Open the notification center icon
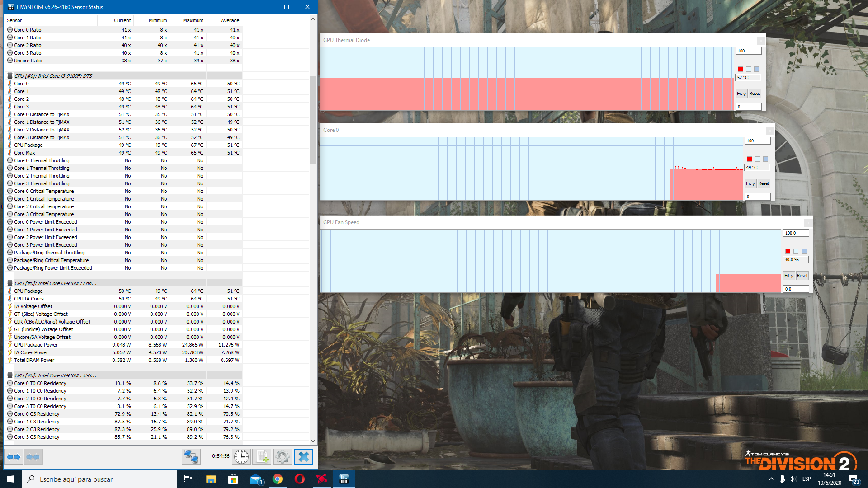Screen dimensions: 868x488 pos(854,479)
